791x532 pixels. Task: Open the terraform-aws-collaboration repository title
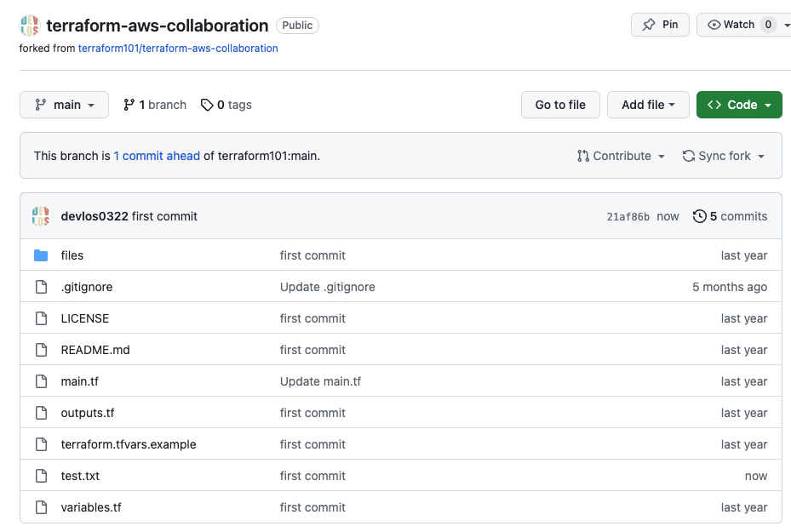click(158, 26)
